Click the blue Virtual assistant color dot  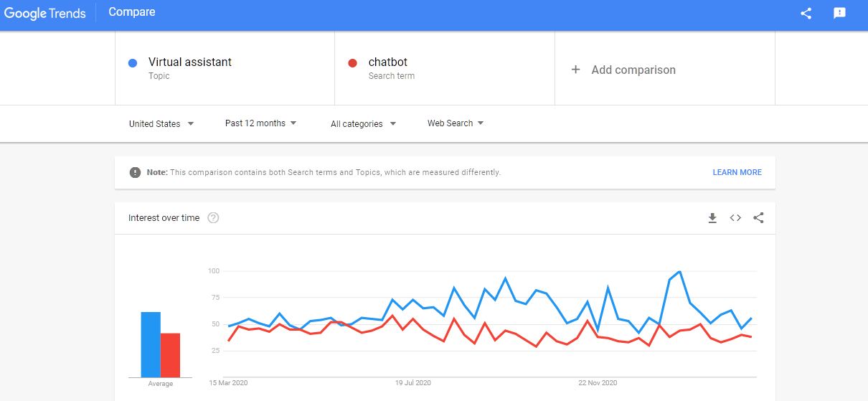[133, 63]
